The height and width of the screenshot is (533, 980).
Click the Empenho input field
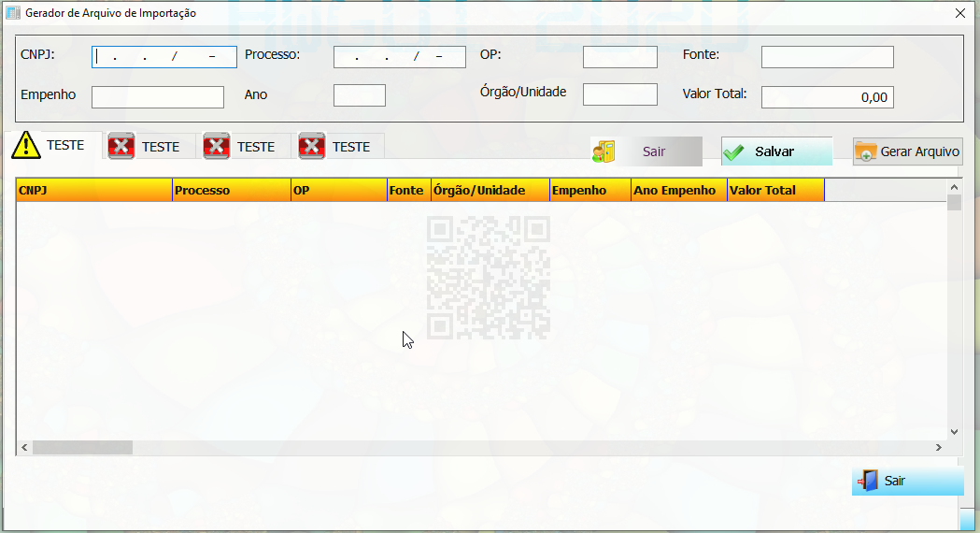pyautogui.click(x=158, y=97)
